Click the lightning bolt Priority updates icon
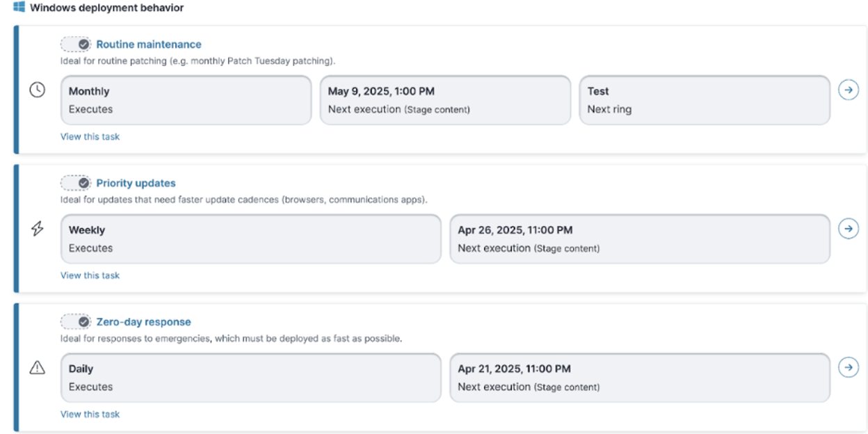 tap(38, 229)
